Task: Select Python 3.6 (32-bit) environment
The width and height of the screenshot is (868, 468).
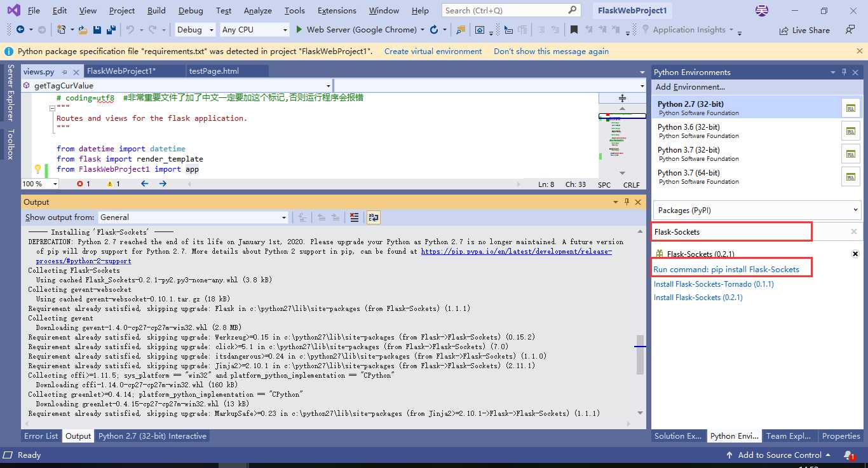Action: coord(745,131)
